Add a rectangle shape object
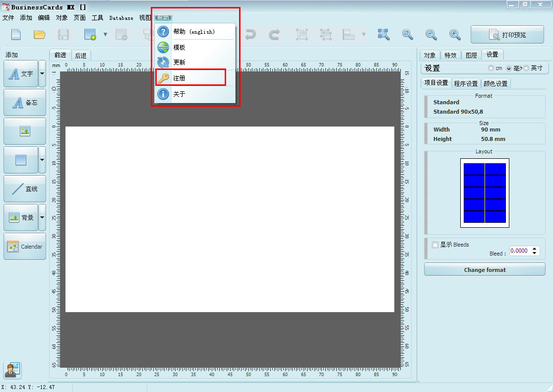 click(x=21, y=160)
